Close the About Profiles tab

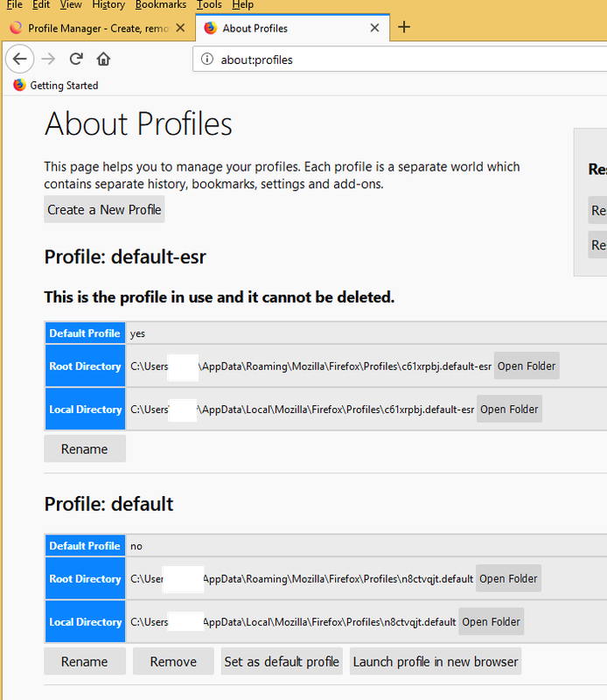click(x=375, y=28)
